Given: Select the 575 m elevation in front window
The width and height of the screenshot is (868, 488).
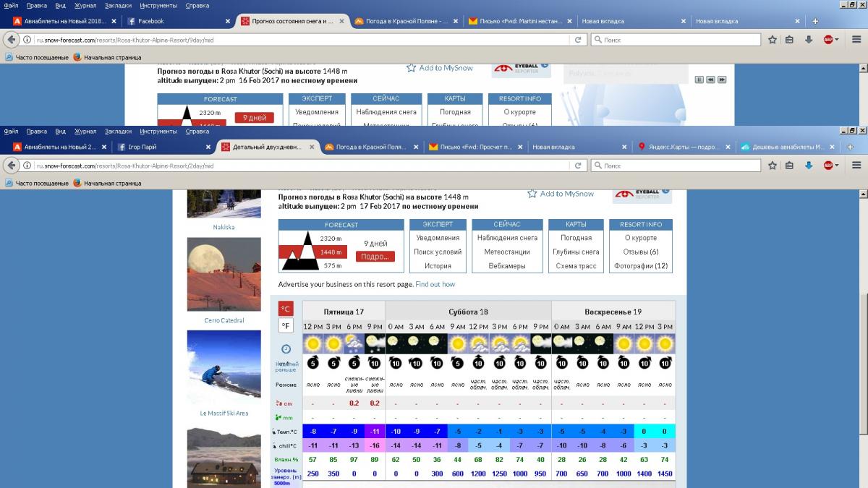Looking at the screenshot, I should pyautogui.click(x=332, y=266).
